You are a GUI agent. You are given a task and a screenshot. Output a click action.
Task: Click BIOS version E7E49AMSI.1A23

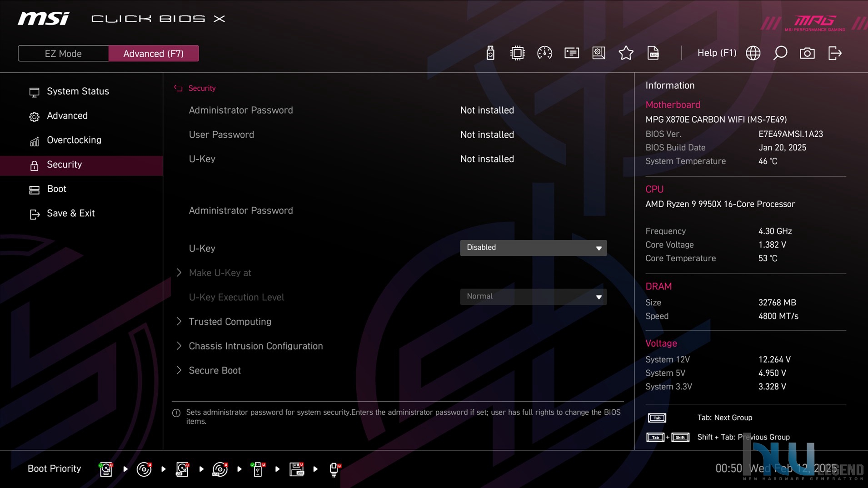[790, 134]
